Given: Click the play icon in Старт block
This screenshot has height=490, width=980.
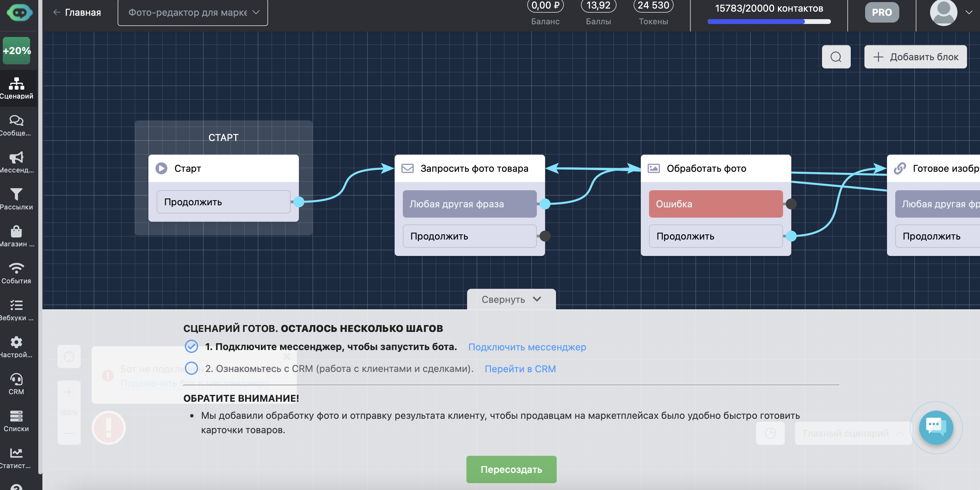Looking at the screenshot, I should tap(161, 168).
